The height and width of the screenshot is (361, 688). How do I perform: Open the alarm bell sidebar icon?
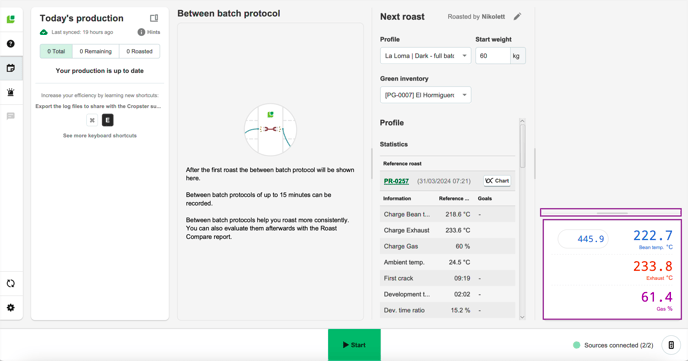[x=11, y=92]
